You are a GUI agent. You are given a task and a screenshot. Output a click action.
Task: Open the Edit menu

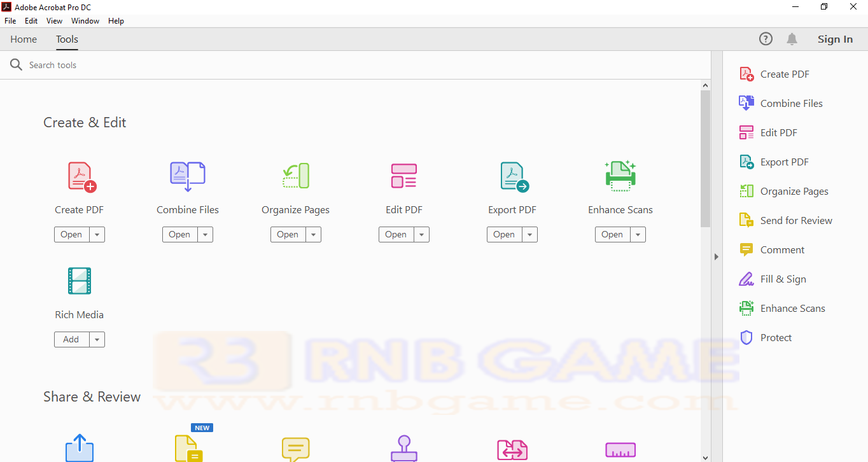coord(31,21)
